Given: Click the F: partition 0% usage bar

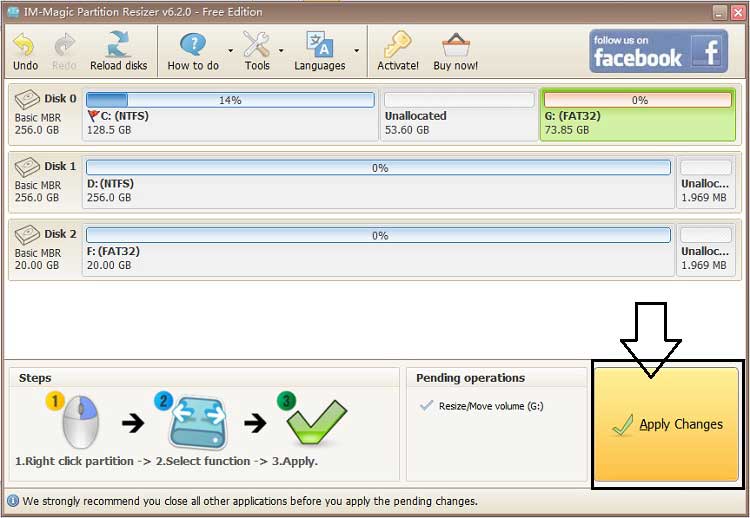Looking at the screenshot, I should pos(378,235).
